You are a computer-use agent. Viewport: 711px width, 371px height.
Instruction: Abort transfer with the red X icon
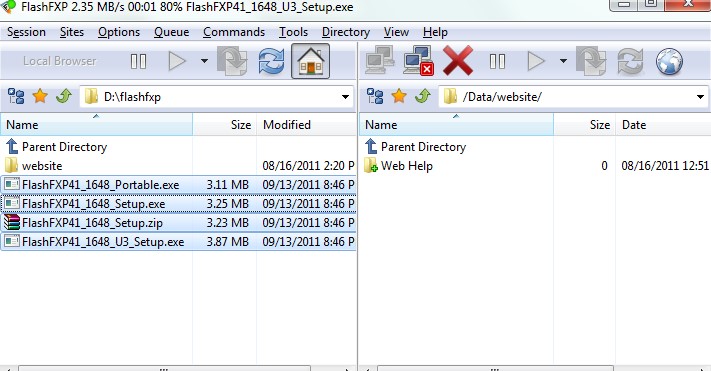[x=458, y=61]
